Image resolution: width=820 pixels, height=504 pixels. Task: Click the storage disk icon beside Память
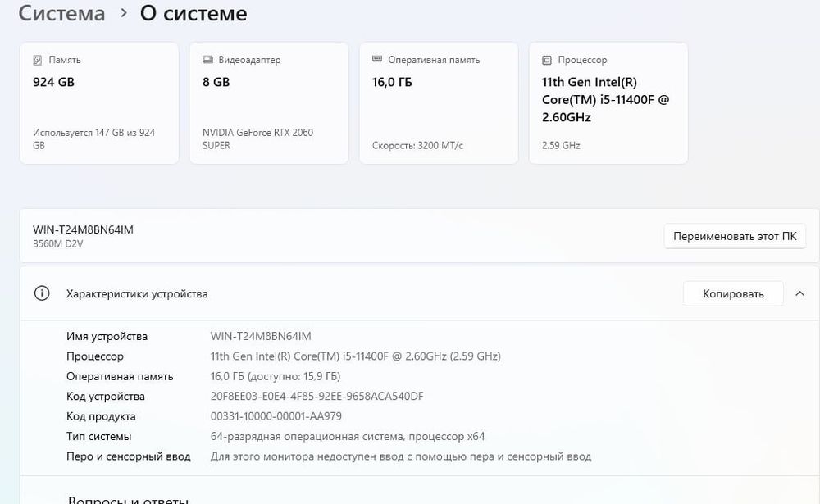pyautogui.click(x=37, y=60)
